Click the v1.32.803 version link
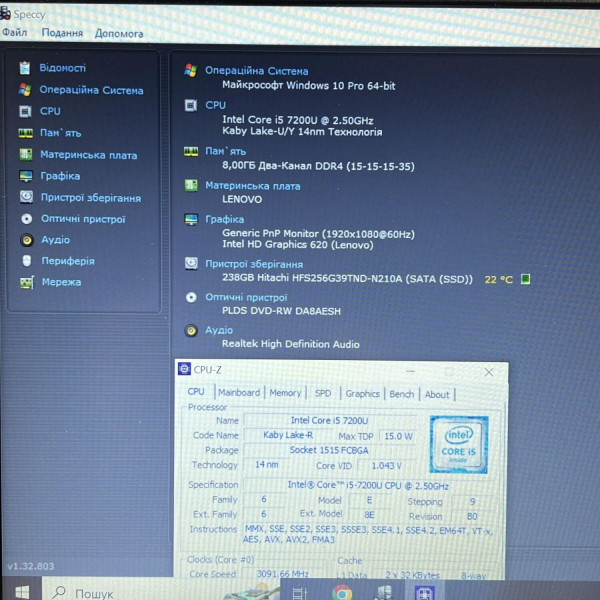 tap(31, 566)
